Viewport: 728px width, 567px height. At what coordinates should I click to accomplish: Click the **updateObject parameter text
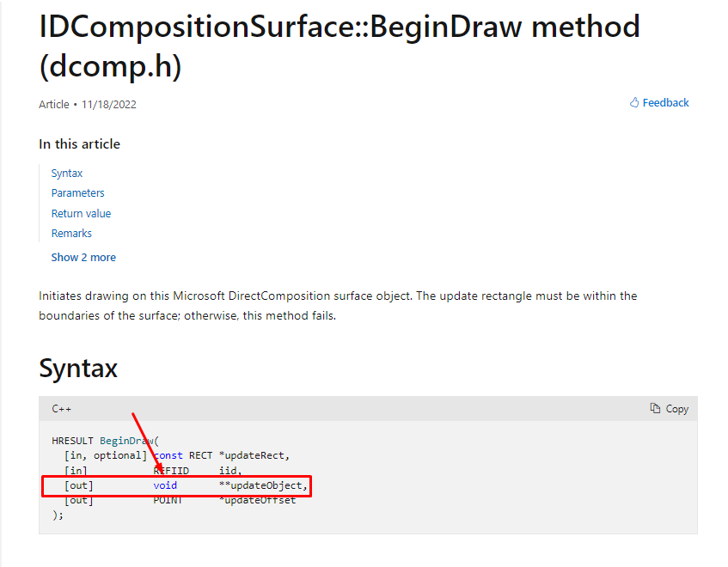(x=263, y=485)
